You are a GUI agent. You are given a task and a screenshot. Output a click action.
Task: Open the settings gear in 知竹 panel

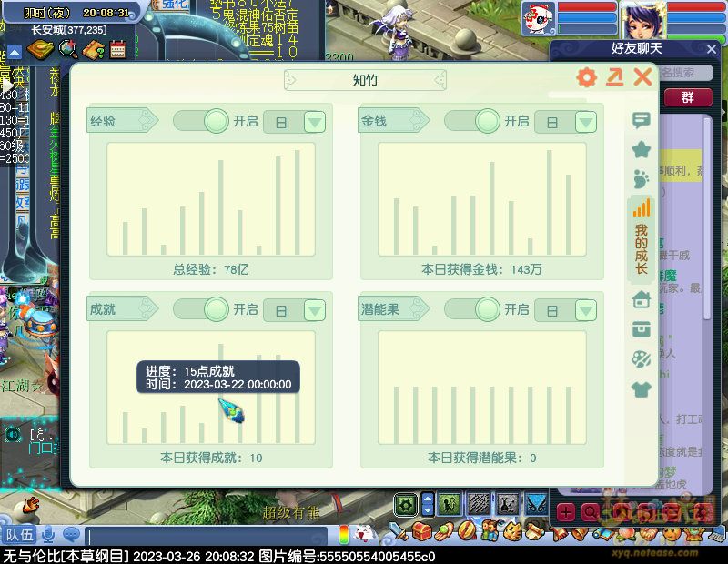pyautogui.click(x=586, y=77)
